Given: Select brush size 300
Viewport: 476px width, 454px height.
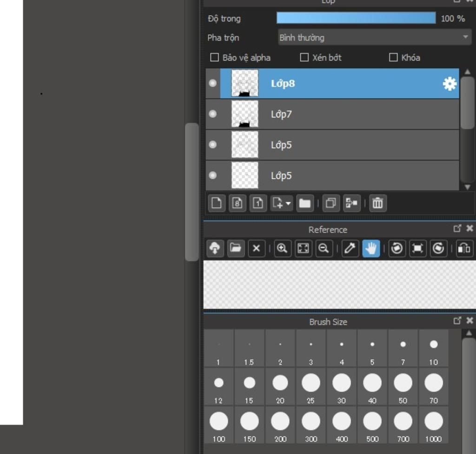Looking at the screenshot, I should point(311,425).
